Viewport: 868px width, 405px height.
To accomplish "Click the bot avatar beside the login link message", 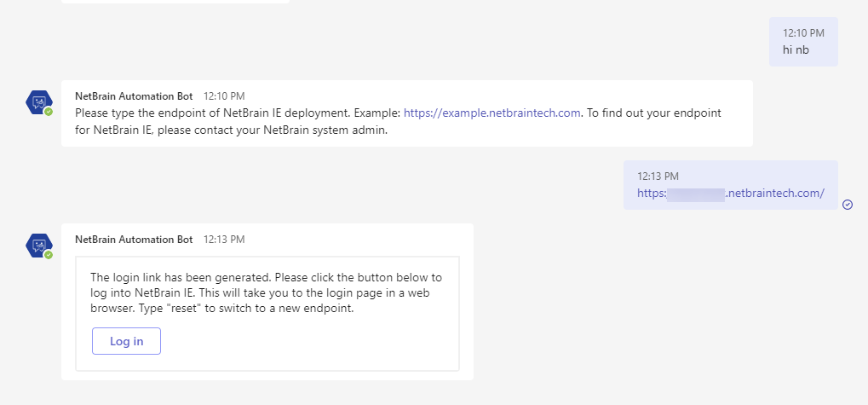I will point(38,246).
